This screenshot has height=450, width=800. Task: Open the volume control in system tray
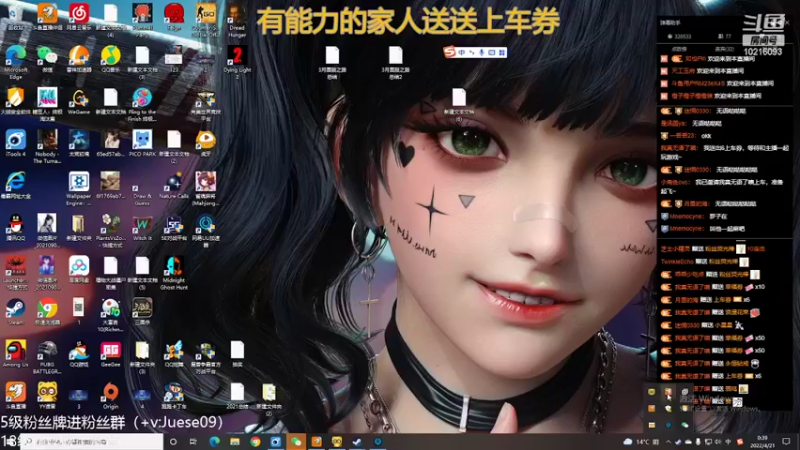click(x=718, y=442)
